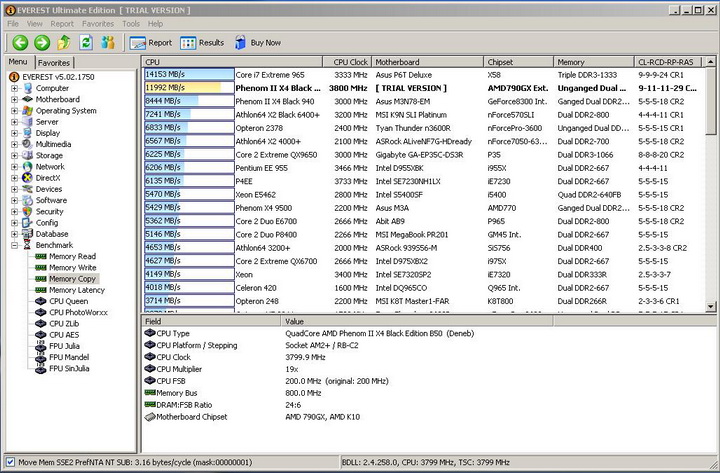Open the FPU SinJulia benchmark
This screenshot has width=720, height=473.
pyautogui.click(x=69, y=368)
